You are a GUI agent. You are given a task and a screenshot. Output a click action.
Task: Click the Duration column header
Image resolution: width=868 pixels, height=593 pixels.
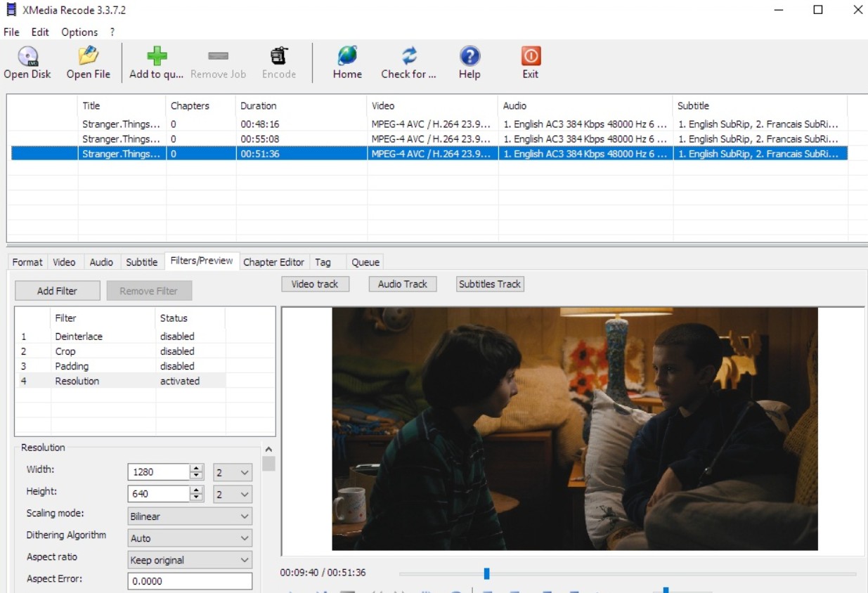[x=302, y=106]
